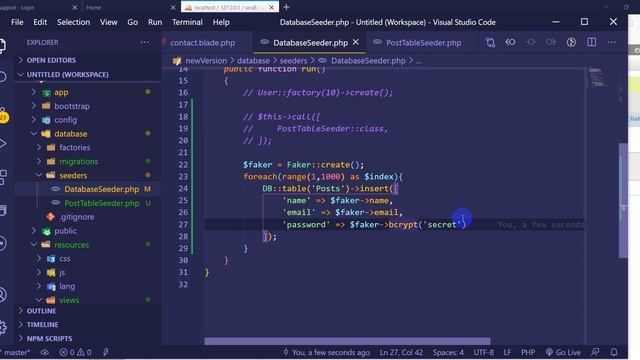The height and width of the screenshot is (360, 640).
Task: Switch to contact.blade.php tab
Action: point(202,42)
